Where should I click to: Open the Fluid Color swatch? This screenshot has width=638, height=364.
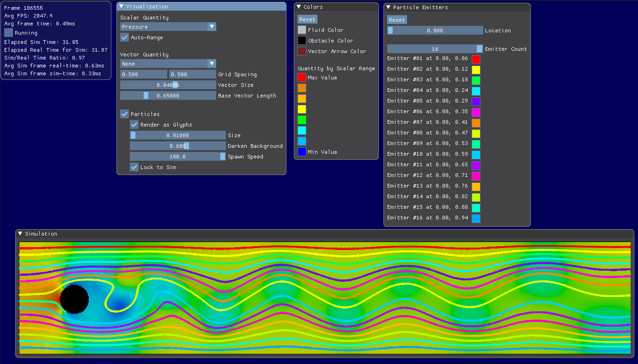302,30
